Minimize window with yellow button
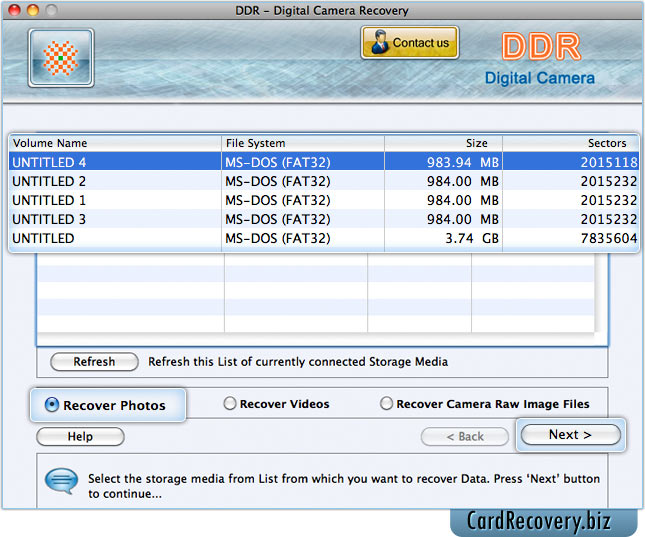Viewport: 645px width, 537px height. pos(33,10)
